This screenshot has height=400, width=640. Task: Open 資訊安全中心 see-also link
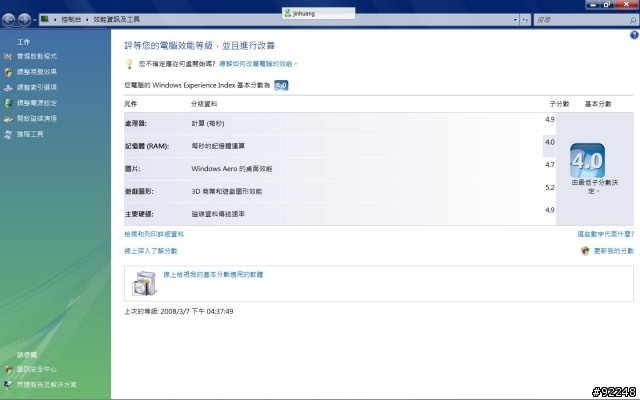coord(37,369)
